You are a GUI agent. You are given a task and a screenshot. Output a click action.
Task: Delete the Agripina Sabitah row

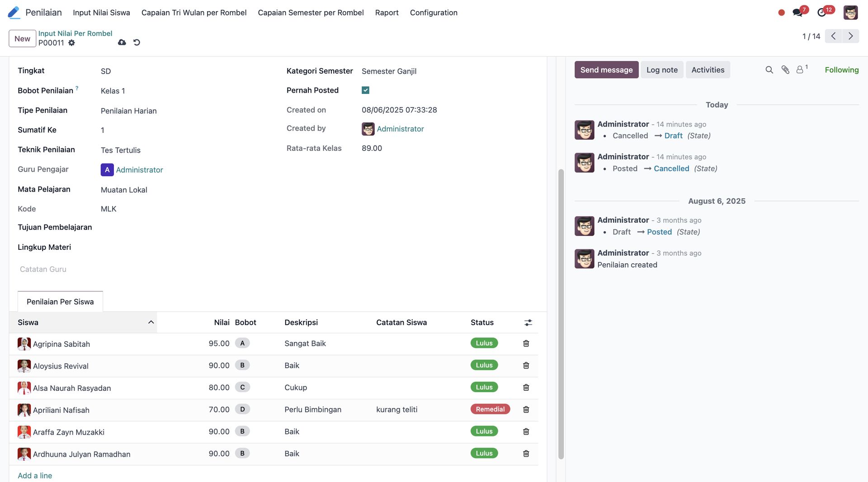click(526, 344)
